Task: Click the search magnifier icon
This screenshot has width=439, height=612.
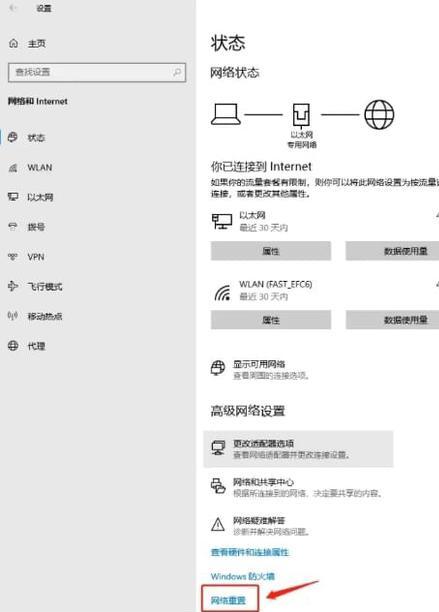Action: (177, 72)
